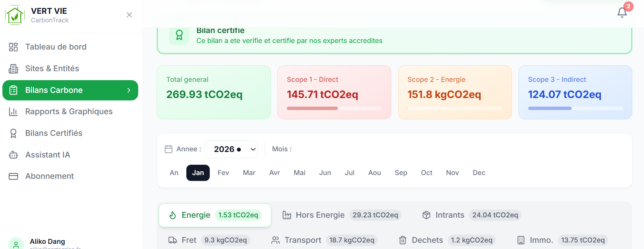Image resolution: width=644 pixels, height=249 pixels.
Task: Select the Sep month
Action: pyautogui.click(x=401, y=173)
